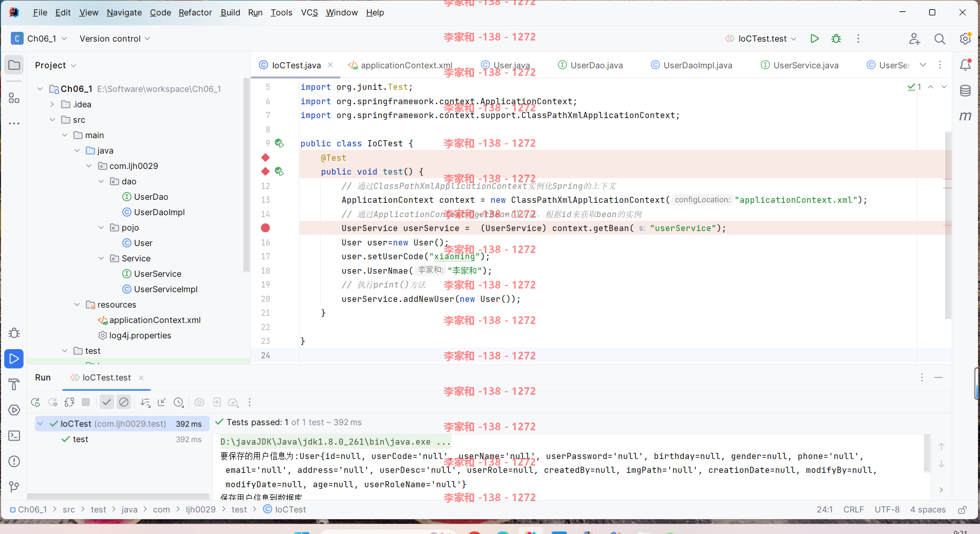980x534 pixels.
Task: Open IDE settings gear icon
Action: tap(965, 39)
